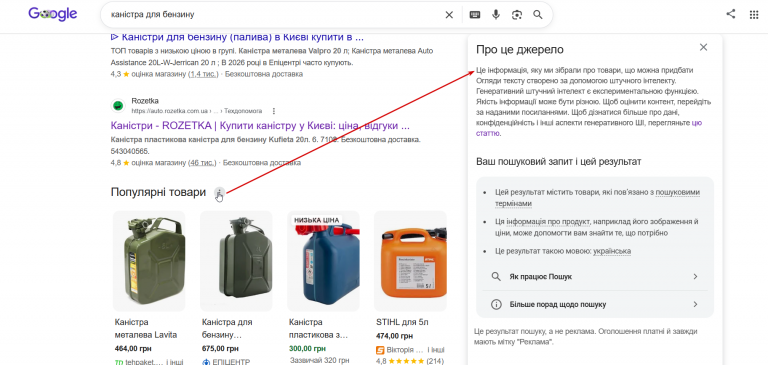The height and width of the screenshot is (365, 768).
Task: Click the '1,4 тис.' reviews link
Action: (203, 74)
